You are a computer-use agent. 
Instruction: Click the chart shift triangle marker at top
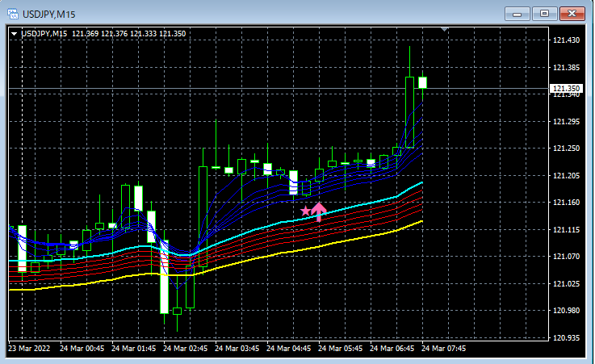pyautogui.click(x=445, y=29)
